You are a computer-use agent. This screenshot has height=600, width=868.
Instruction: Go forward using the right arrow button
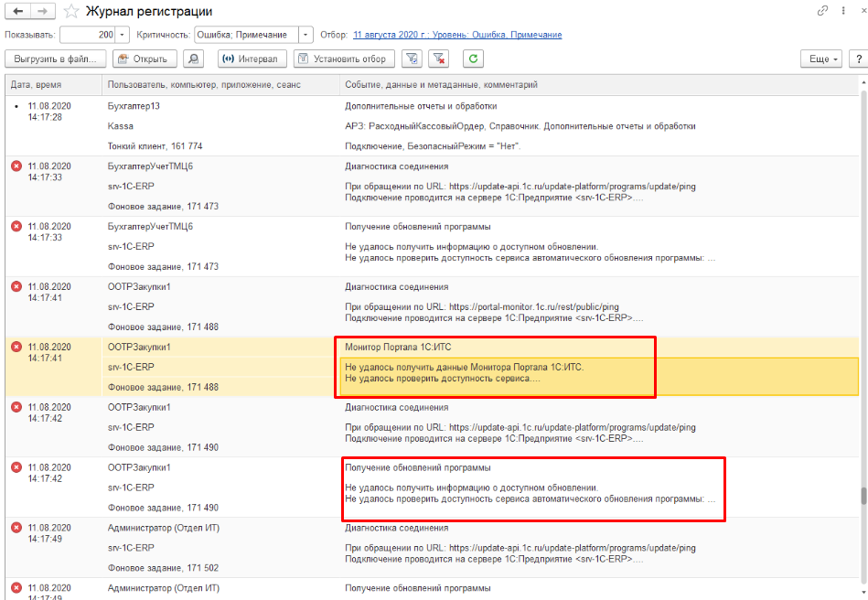pos(43,11)
